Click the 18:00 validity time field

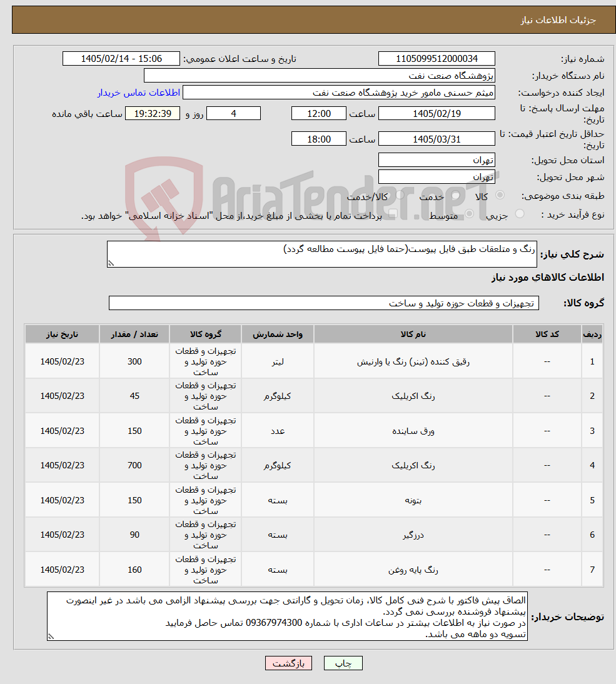pos(319,139)
